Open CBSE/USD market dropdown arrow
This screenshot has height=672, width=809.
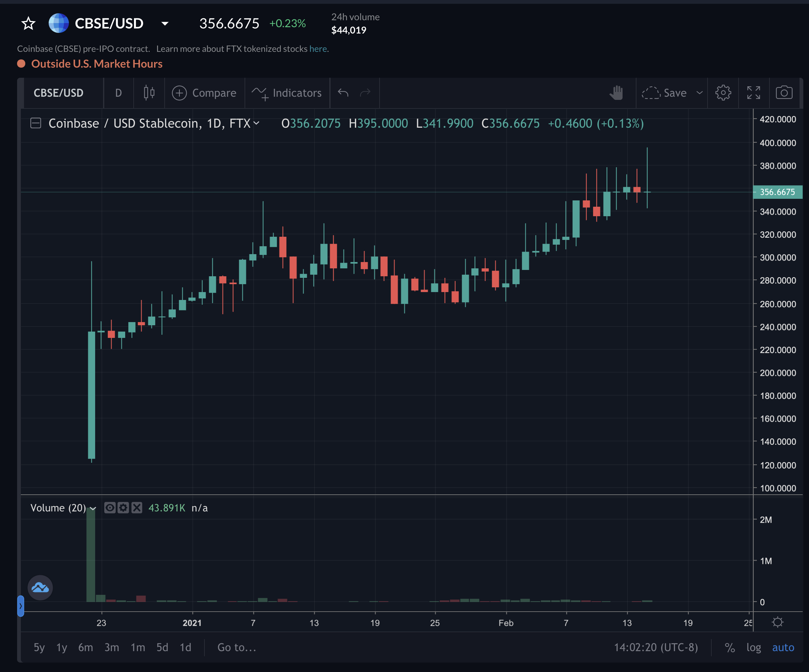165,23
